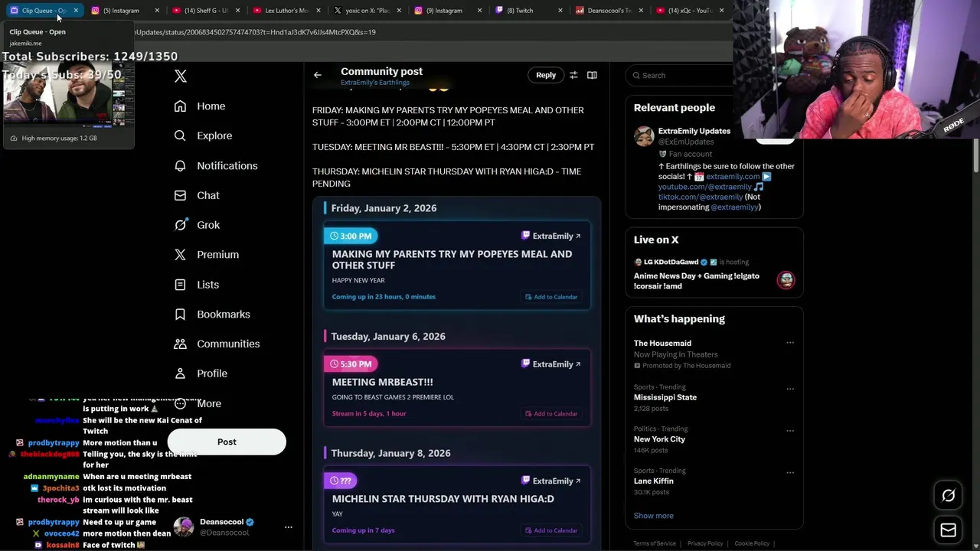Open Grok in sidebar
The image size is (980, 551).
198,225
